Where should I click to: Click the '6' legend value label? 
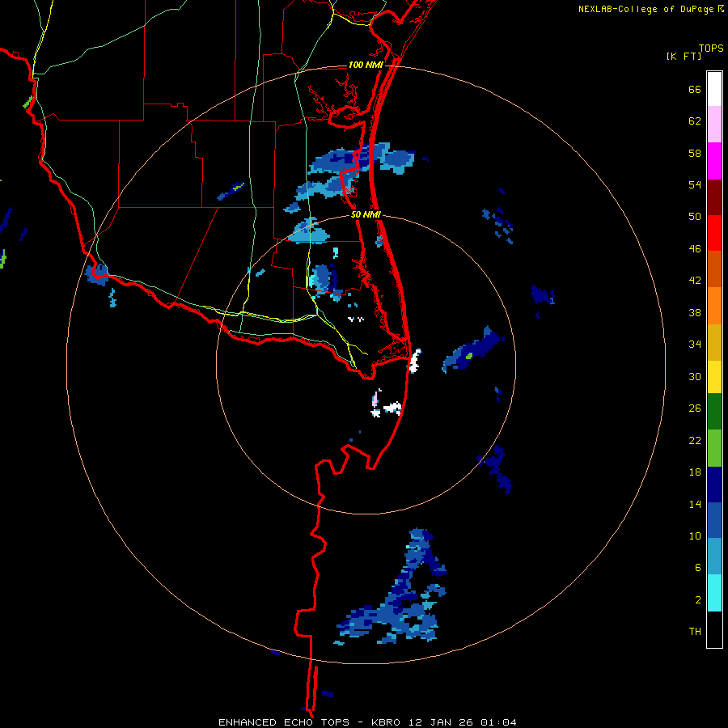[698, 567]
